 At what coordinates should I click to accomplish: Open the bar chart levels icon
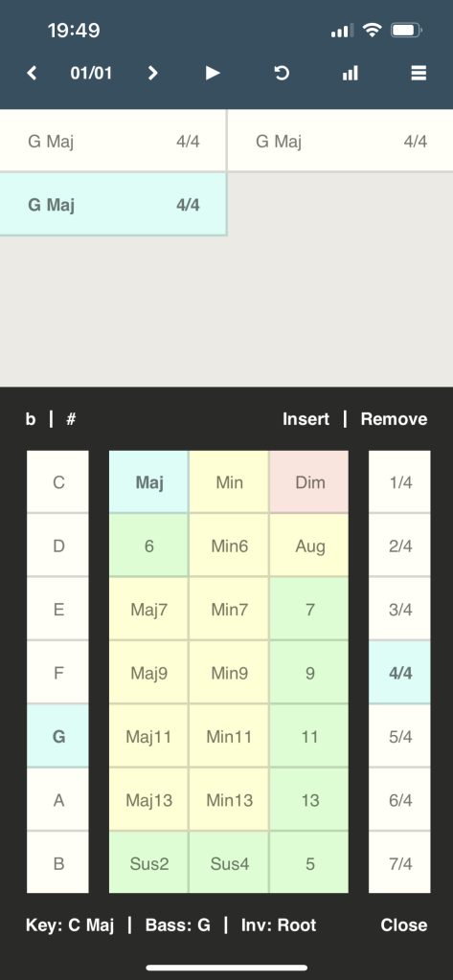[x=351, y=73]
